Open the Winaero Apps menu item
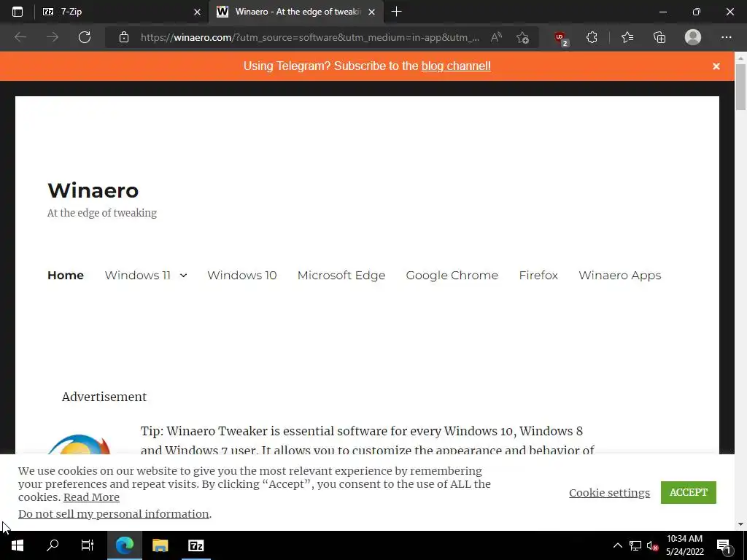 coord(620,275)
